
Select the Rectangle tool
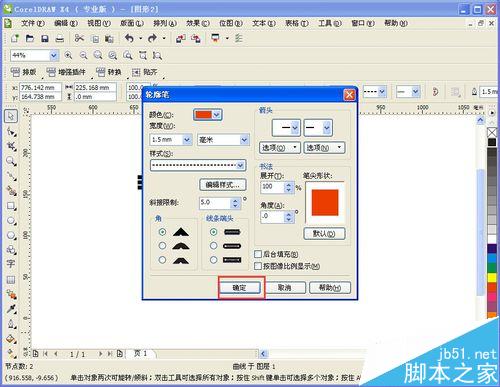pyautogui.click(x=11, y=206)
